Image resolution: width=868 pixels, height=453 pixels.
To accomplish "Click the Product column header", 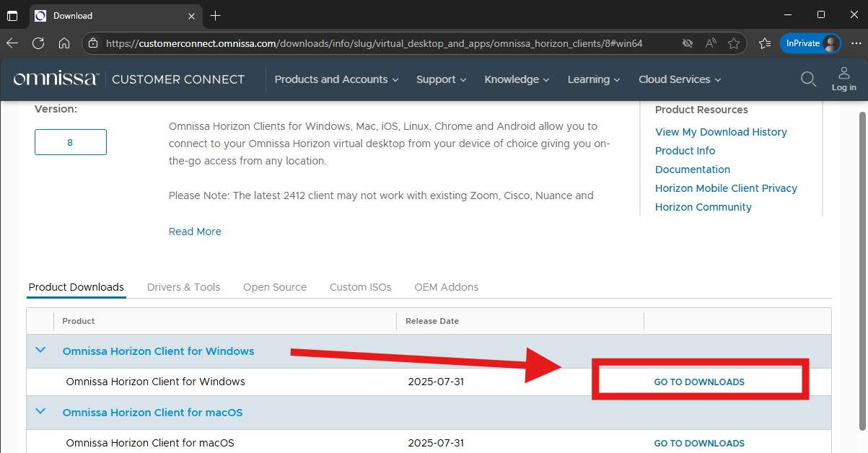I will click(79, 321).
